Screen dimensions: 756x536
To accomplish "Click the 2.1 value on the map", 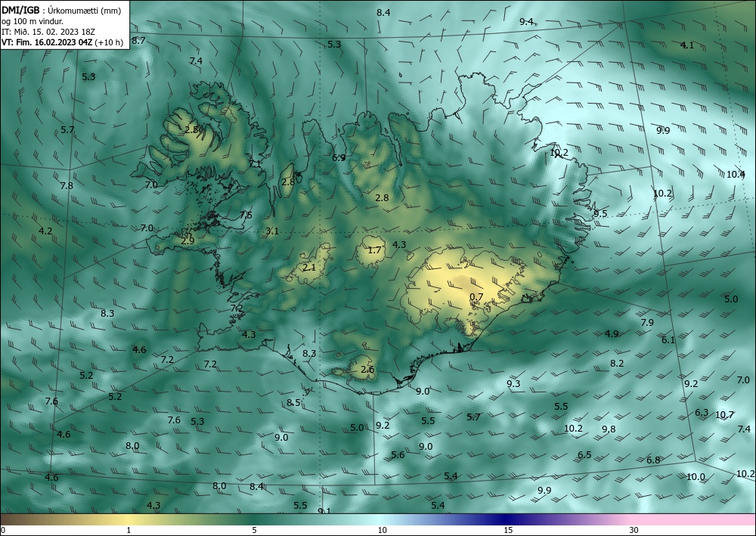I will tap(309, 267).
